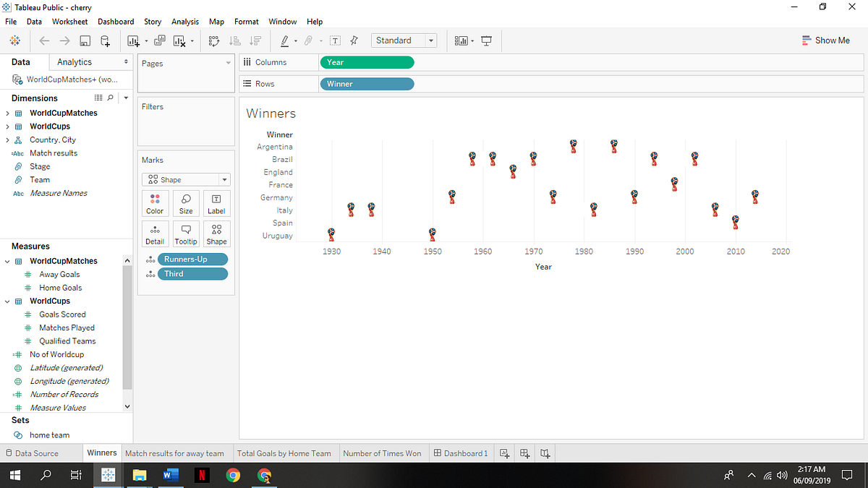
Task: Open the Size mark card
Action: (186, 203)
